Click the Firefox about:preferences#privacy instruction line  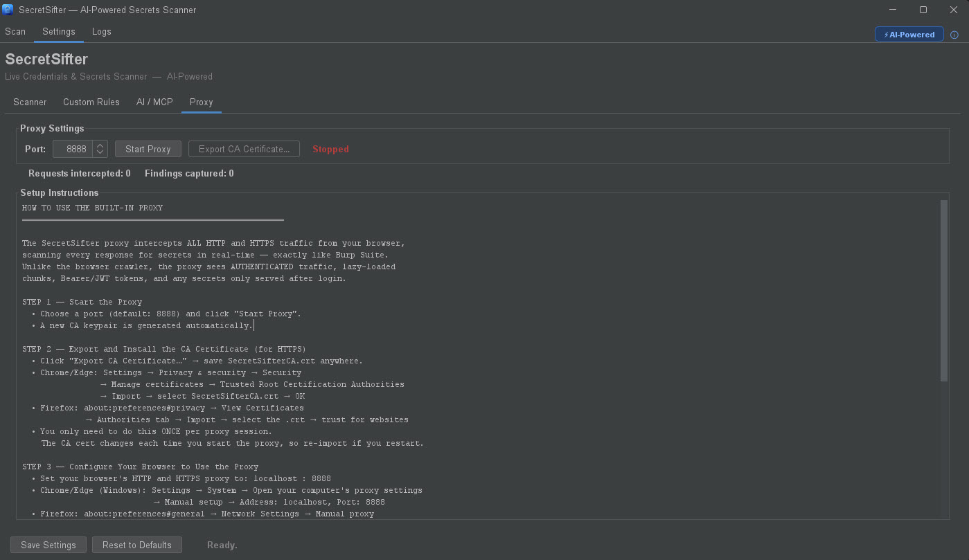click(x=168, y=408)
